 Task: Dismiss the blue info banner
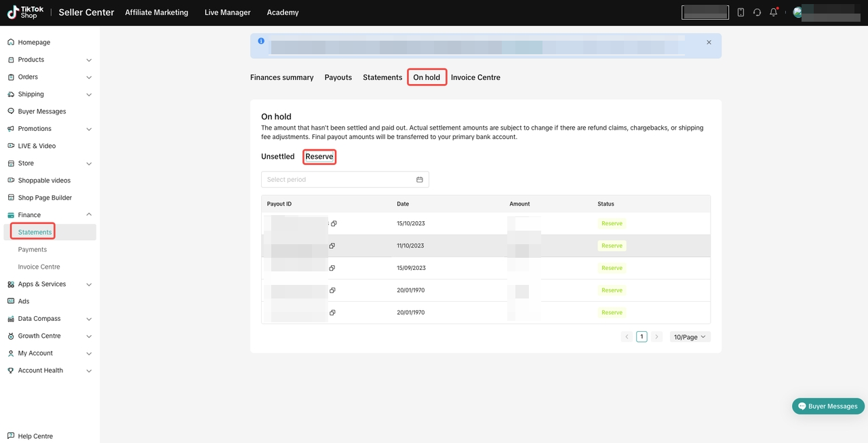click(709, 42)
